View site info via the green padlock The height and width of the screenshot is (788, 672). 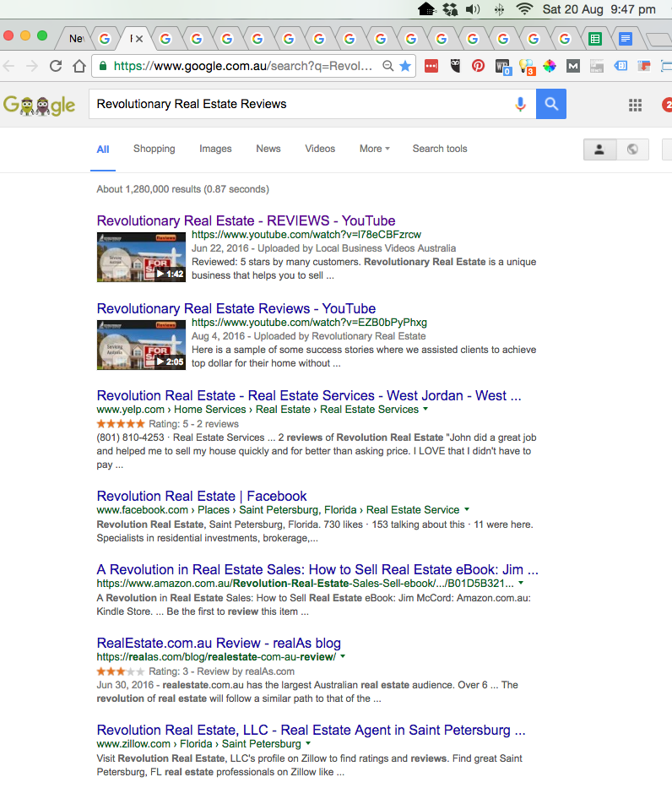tap(103, 66)
